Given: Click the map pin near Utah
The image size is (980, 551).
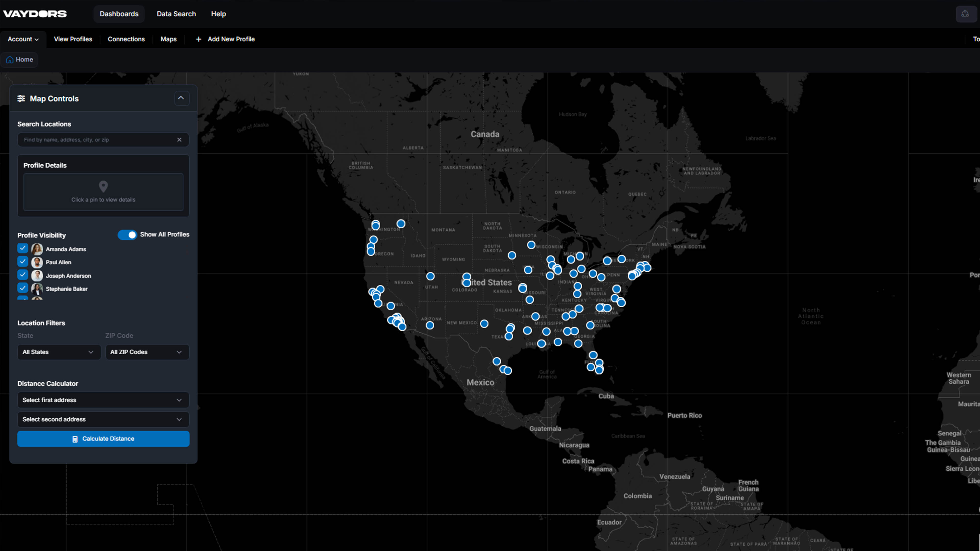Looking at the screenshot, I should point(430,276).
